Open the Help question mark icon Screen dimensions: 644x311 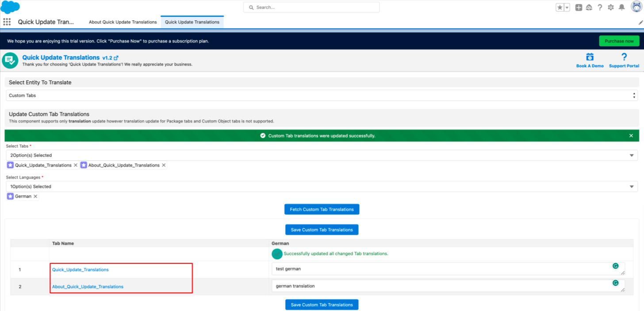click(x=600, y=8)
